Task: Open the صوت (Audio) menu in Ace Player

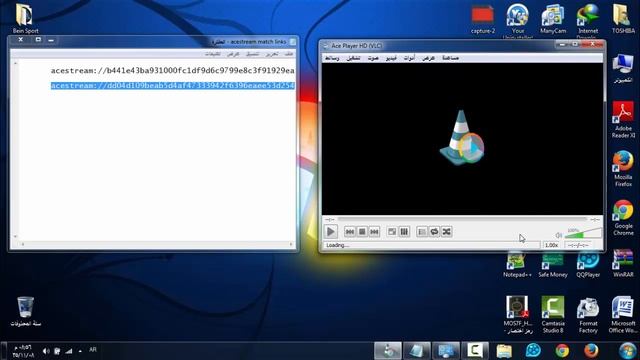Action: click(373, 58)
